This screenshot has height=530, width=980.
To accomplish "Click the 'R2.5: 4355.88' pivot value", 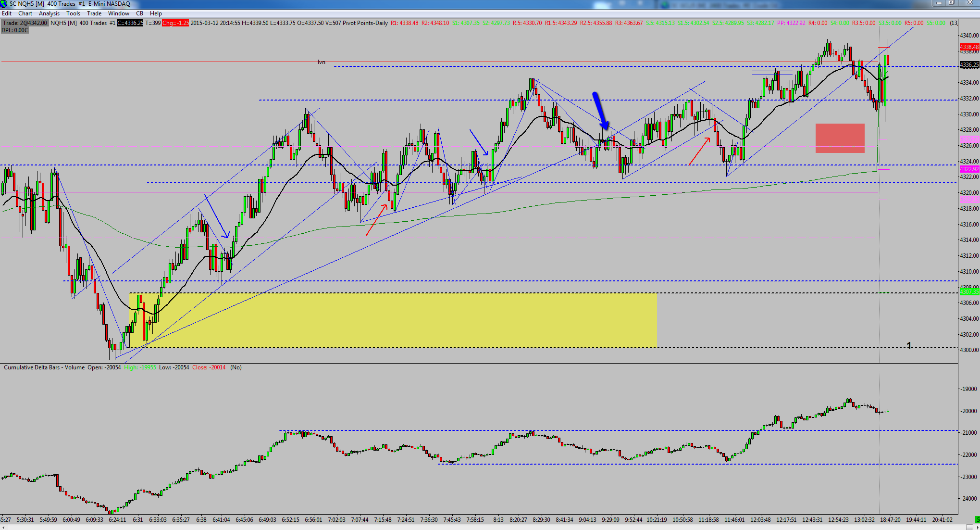I will [595, 23].
